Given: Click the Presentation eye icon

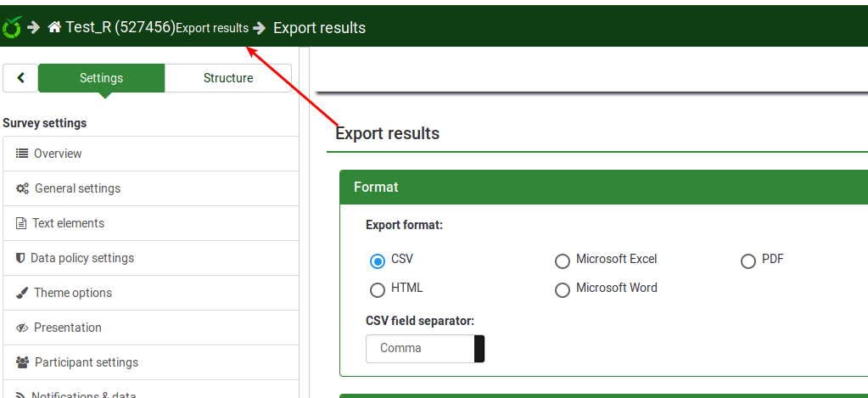Looking at the screenshot, I should click(x=23, y=328).
